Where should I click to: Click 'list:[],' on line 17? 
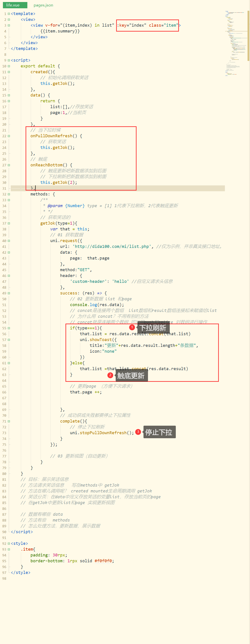click(x=60, y=107)
